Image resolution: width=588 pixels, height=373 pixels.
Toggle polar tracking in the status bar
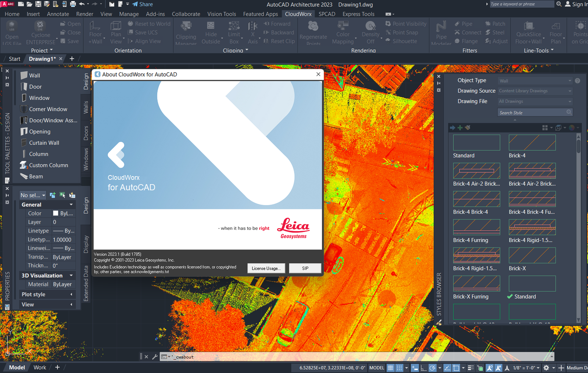(432, 368)
